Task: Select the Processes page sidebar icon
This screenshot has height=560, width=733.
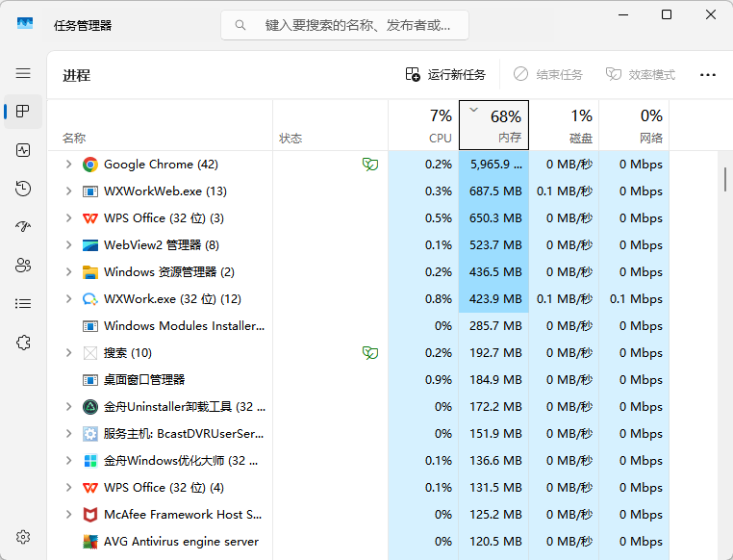Action: [x=23, y=112]
